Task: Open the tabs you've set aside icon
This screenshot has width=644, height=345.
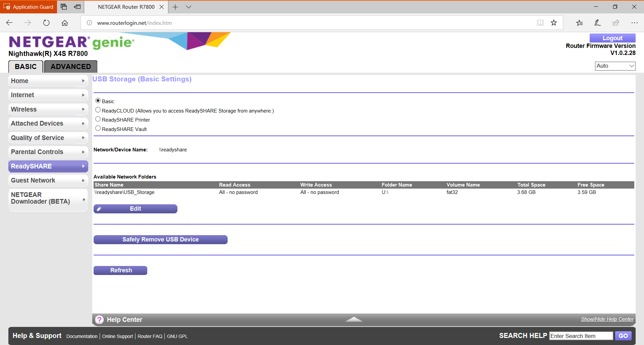Action: click(64, 7)
